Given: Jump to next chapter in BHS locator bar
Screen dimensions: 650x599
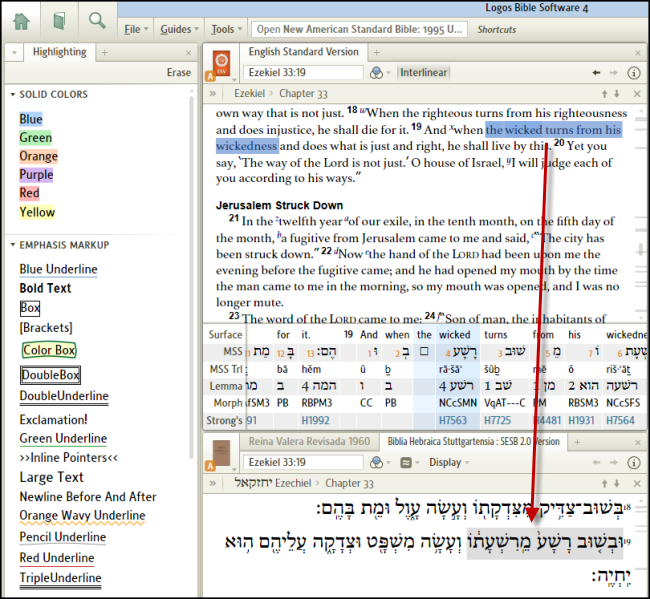Looking at the screenshot, I should (x=617, y=483).
